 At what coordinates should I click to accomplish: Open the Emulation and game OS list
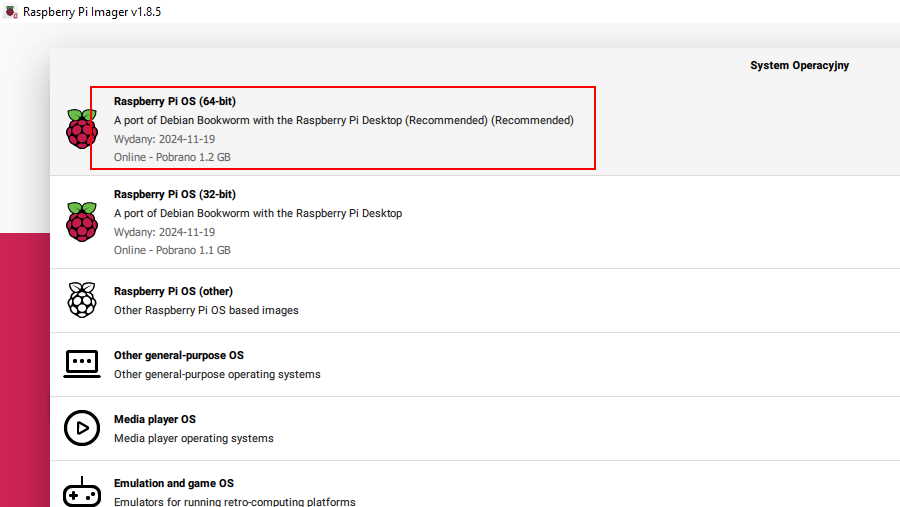coord(173,483)
